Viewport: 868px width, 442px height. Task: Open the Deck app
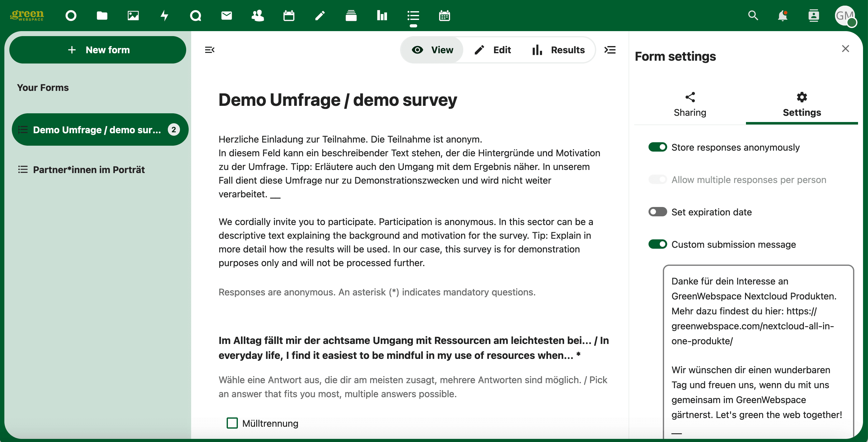[351, 16]
